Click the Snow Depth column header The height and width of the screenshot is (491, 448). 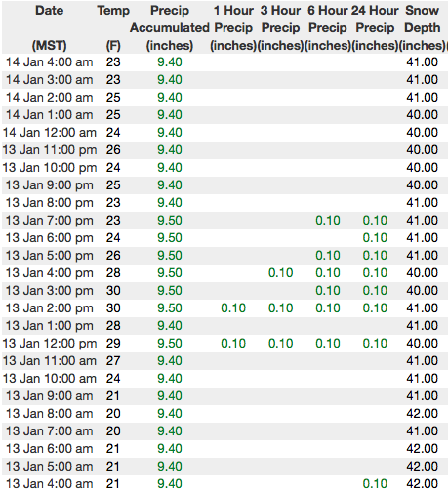coord(422,27)
